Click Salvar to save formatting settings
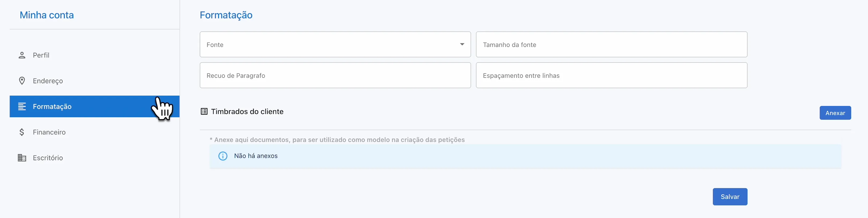This screenshot has height=218, width=868. (x=730, y=196)
